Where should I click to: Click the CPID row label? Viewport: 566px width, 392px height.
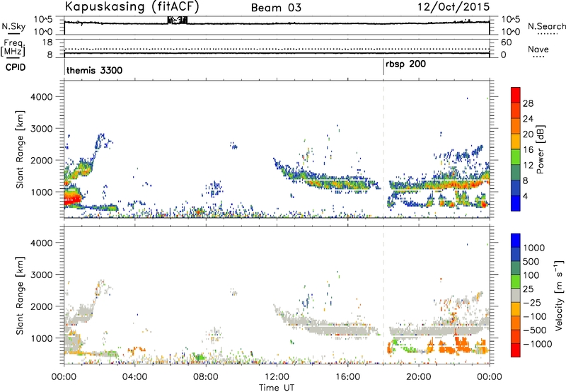tap(16, 67)
